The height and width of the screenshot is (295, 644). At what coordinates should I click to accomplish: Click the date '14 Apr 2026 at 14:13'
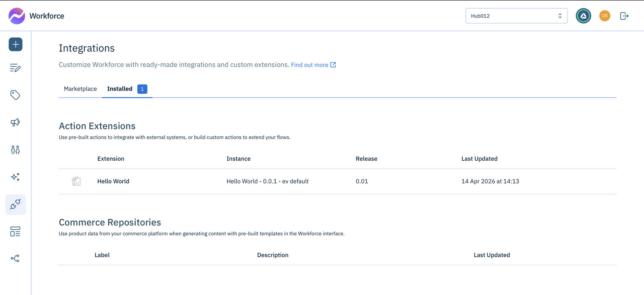(x=490, y=181)
